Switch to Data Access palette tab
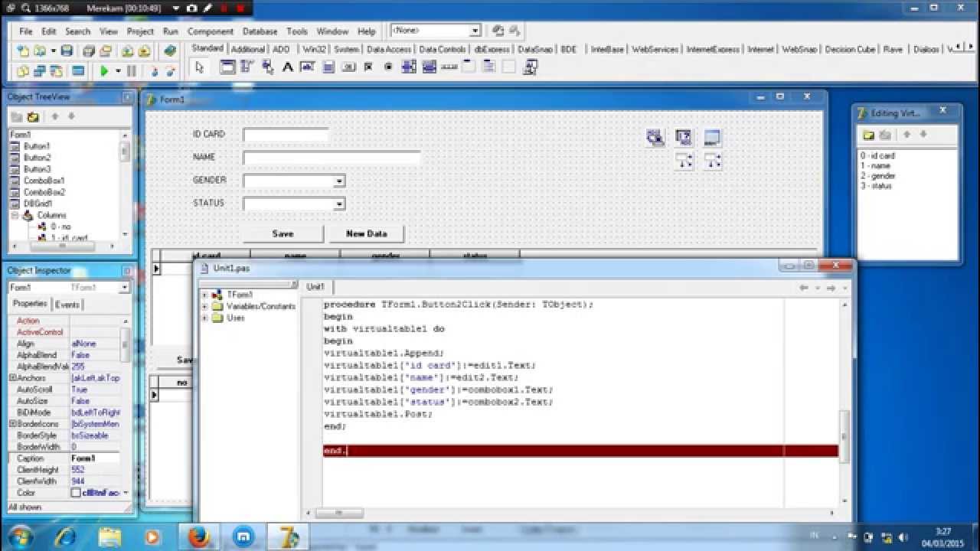Image resolution: width=980 pixels, height=551 pixels. click(x=388, y=49)
